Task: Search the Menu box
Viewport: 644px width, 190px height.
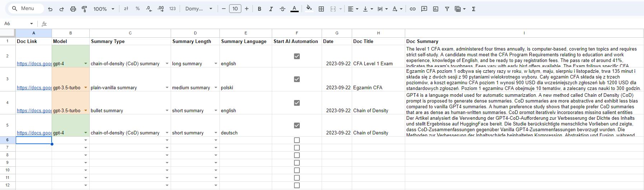Action: pyautogui.click(x=26, y=9)
